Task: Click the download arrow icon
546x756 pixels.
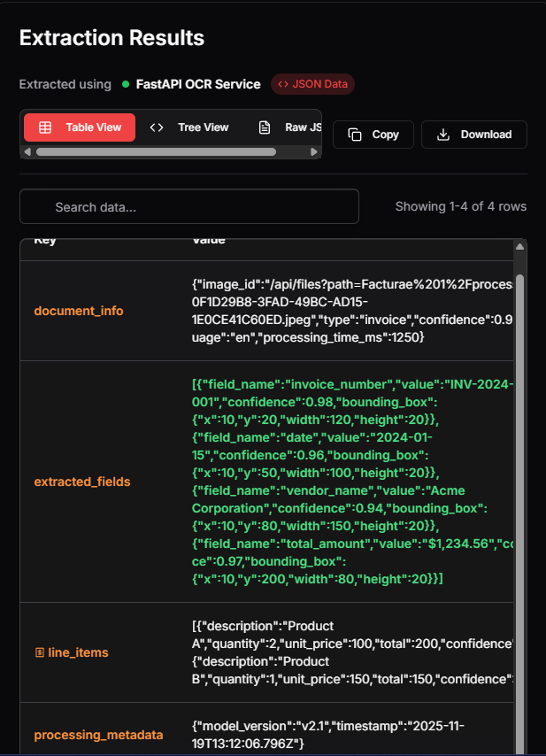Action: tap(443, 135)
